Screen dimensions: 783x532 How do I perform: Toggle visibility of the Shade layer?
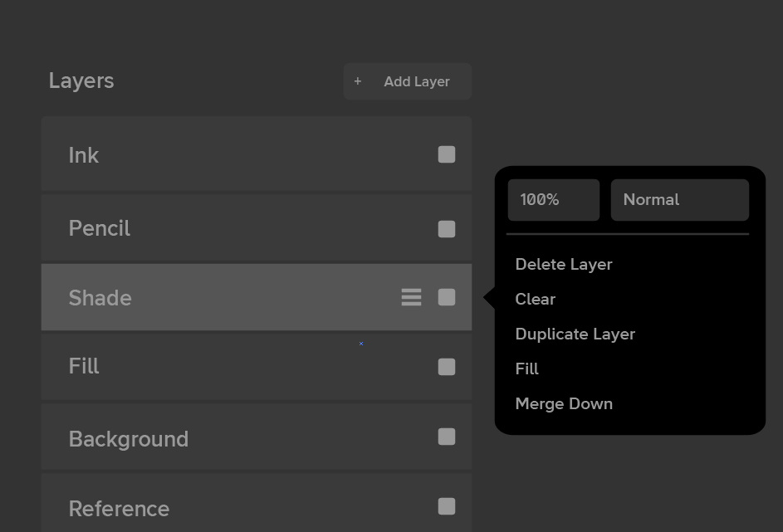pos(447,297)
